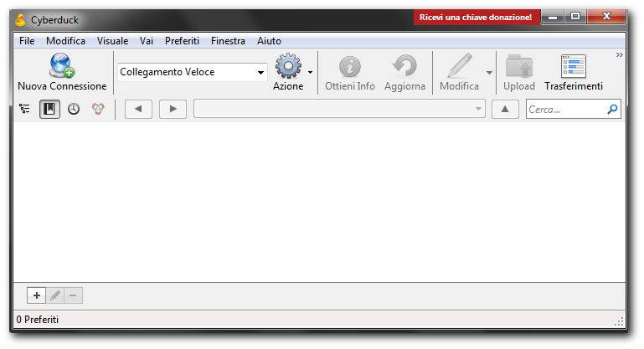Click the Upload folder icon

pos(519,66)
